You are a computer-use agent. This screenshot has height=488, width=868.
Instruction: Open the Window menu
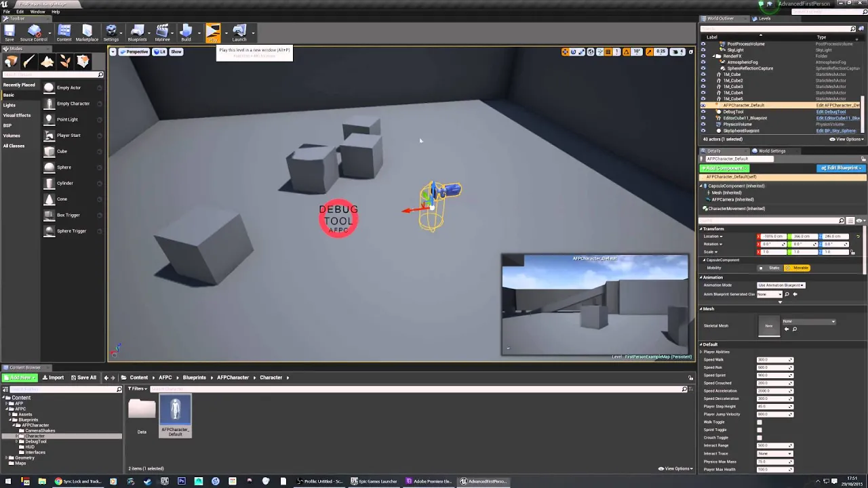37,12
